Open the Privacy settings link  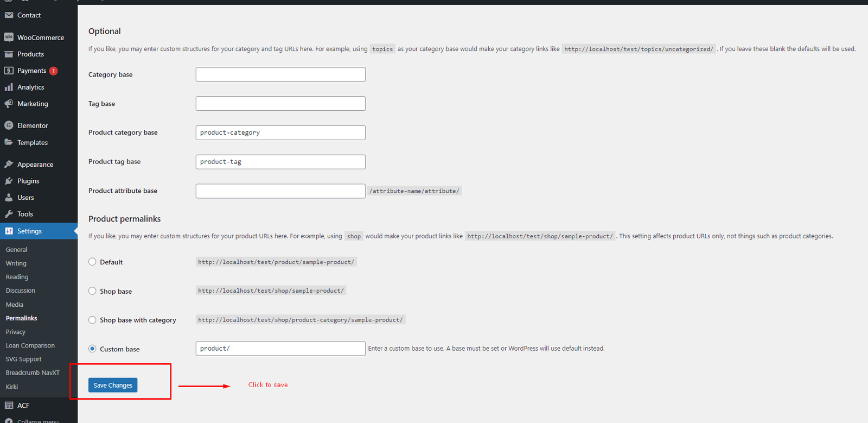[x=16, y=332]
